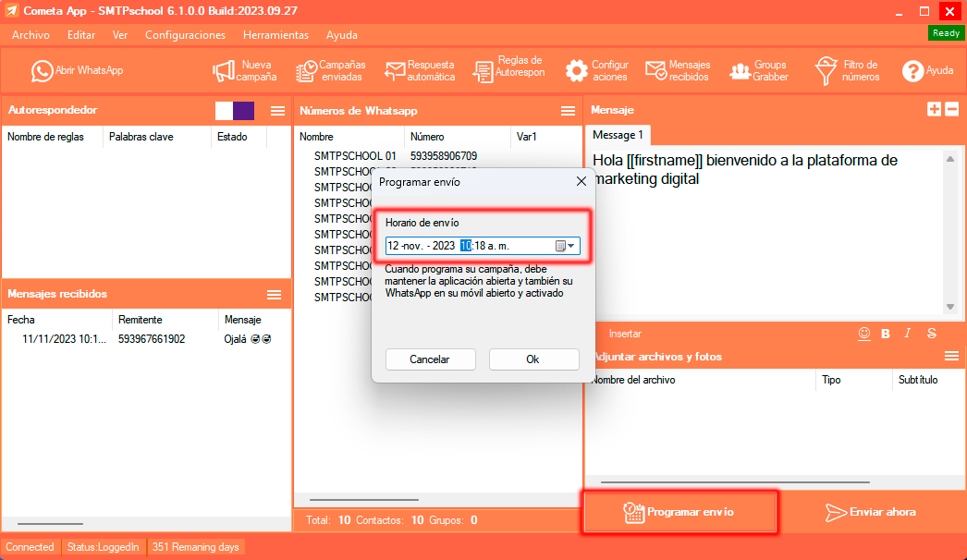Open Adjuntar archivos y fotos hamburger menu

(951, 356)
